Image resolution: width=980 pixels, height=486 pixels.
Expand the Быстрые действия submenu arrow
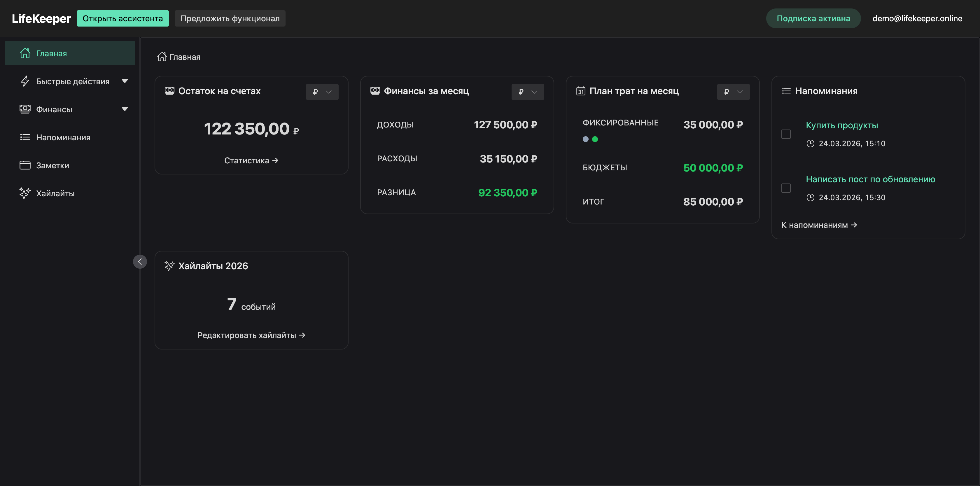[125, 81]
